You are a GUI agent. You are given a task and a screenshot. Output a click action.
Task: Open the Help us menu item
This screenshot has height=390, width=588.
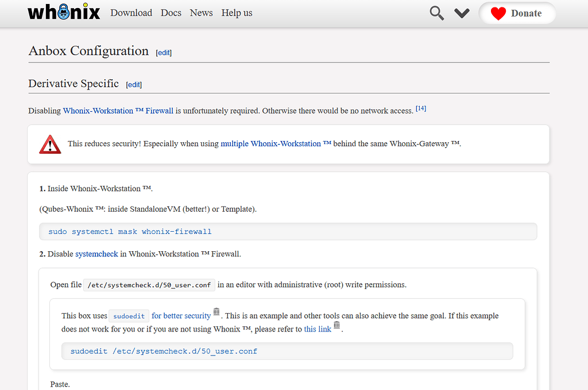(237, 13)
